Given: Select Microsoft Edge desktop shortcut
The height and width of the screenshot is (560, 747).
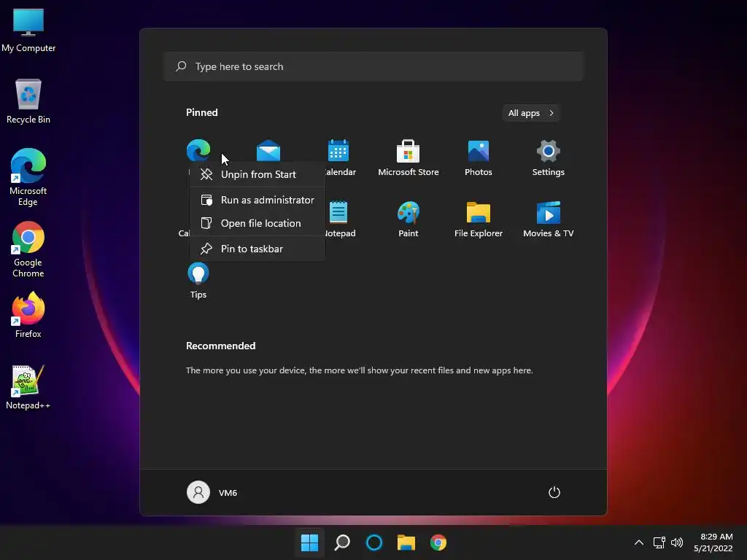Looking at the screenshot, I should pos(28,176).
